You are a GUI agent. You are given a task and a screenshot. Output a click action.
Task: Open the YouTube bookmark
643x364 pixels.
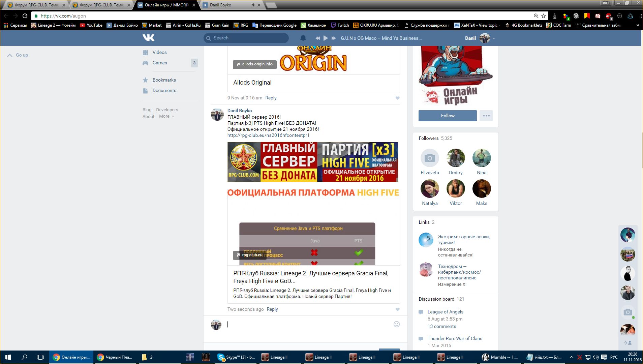click(x=91, y=25)
